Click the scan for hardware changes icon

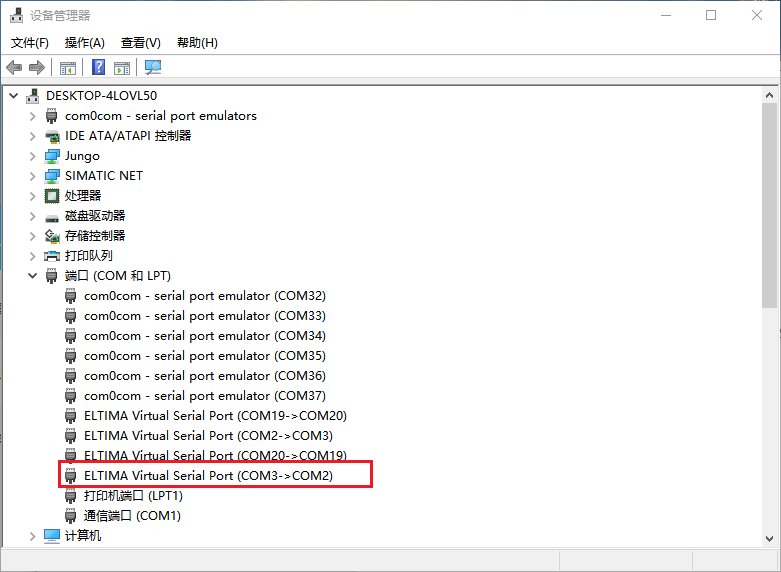[x=153, y=68]
